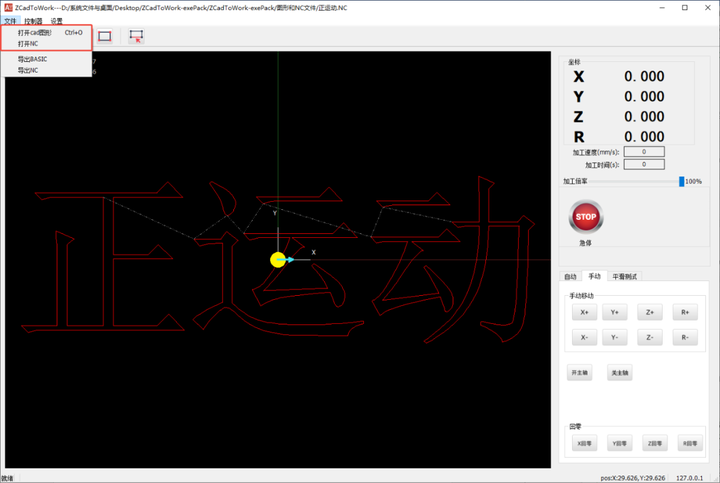The image size is (720, 483).
Task: Switch to the third tab next to 手动
Action: click(624, 276)
